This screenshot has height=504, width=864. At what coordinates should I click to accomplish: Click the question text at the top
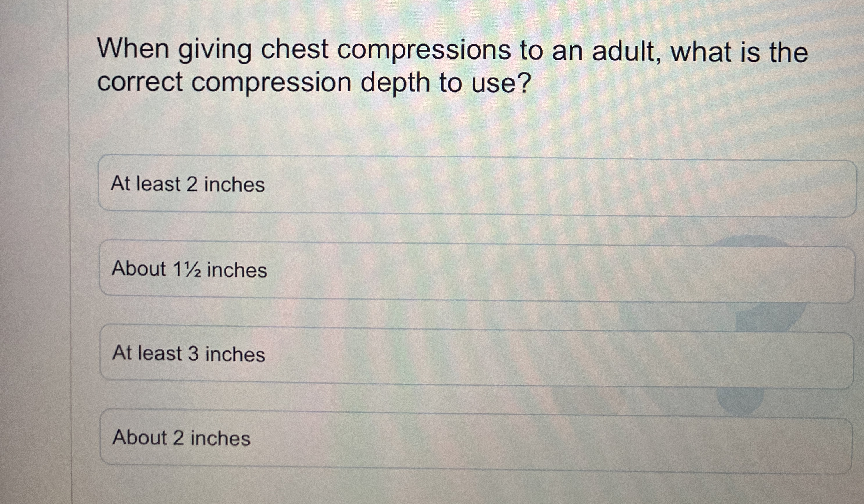(412, 65)
